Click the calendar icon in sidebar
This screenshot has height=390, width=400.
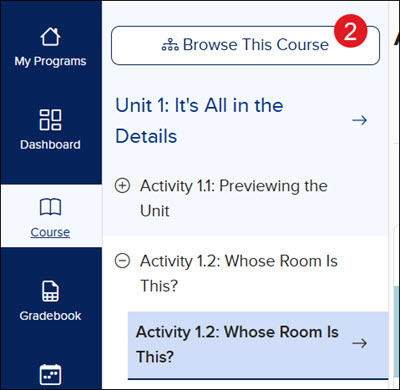(50, 375)
